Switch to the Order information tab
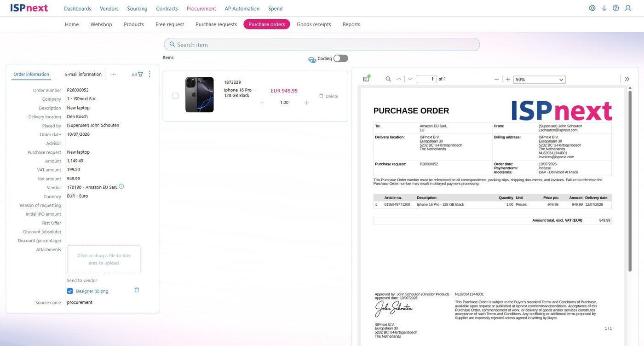Viewport: 644px width, 346px height. click(31, 74)
